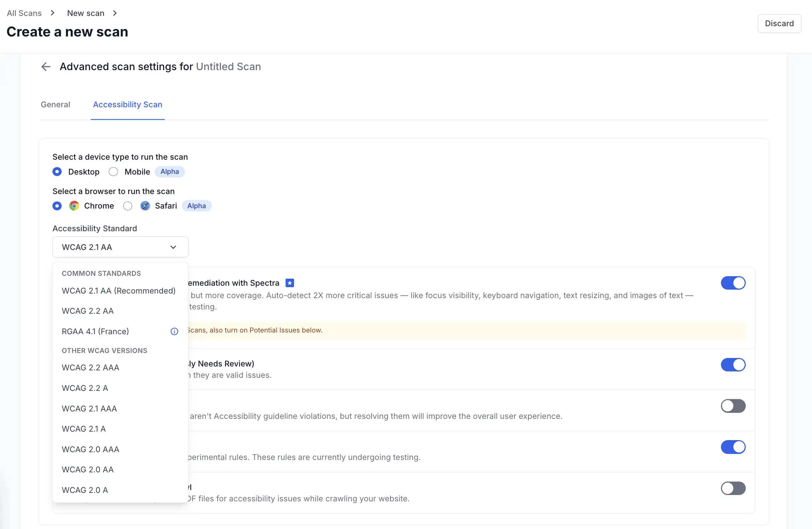
Task: Select WCAG 2.2 AA option
Action: [x=120, y=311]
